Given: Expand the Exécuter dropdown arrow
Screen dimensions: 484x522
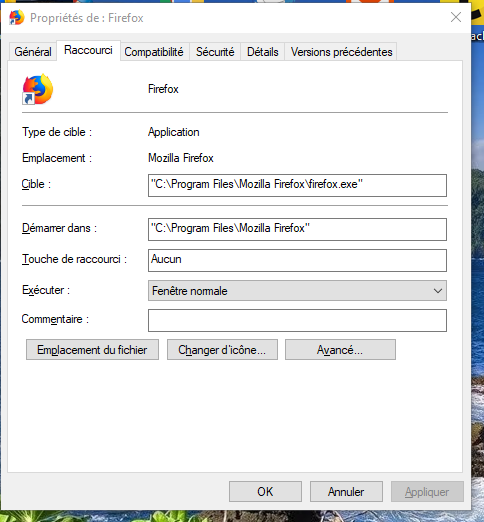Looking at the screenshot, I should 438,291.
